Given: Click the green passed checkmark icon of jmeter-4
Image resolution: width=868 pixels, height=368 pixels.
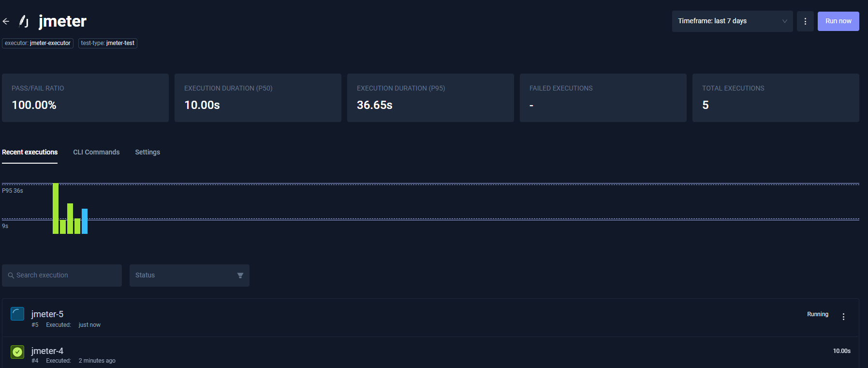Looking at the screenshot, I should click(x=17, y=352).
